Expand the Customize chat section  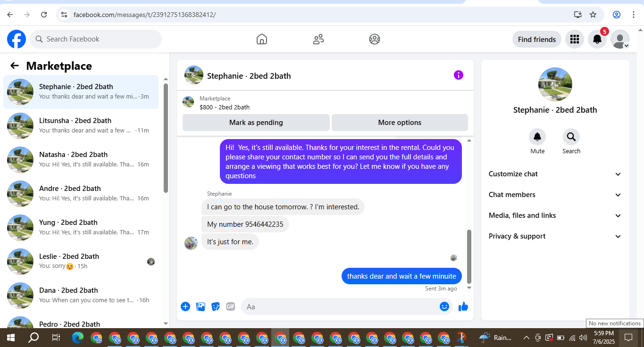point(555,174)
